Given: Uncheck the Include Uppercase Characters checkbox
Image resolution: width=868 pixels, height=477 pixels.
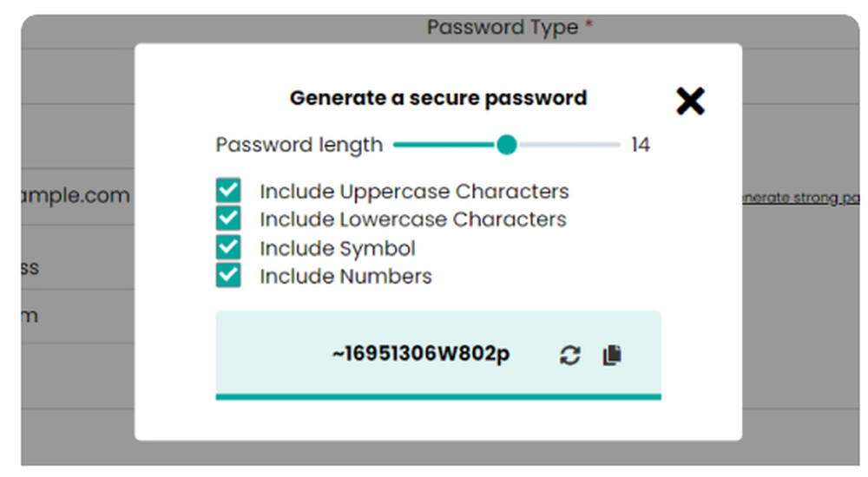Looking at the screenshot, I should [228, 191].
